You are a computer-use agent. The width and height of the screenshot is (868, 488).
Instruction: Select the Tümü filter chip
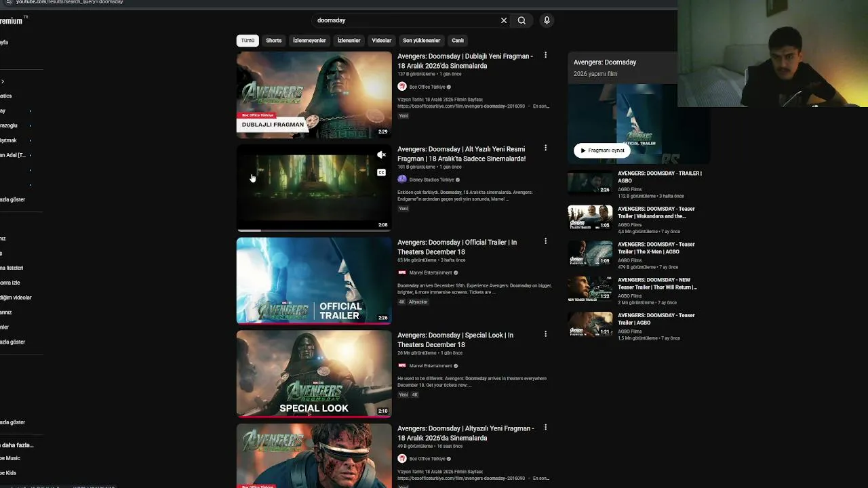[x=248, y=41]
